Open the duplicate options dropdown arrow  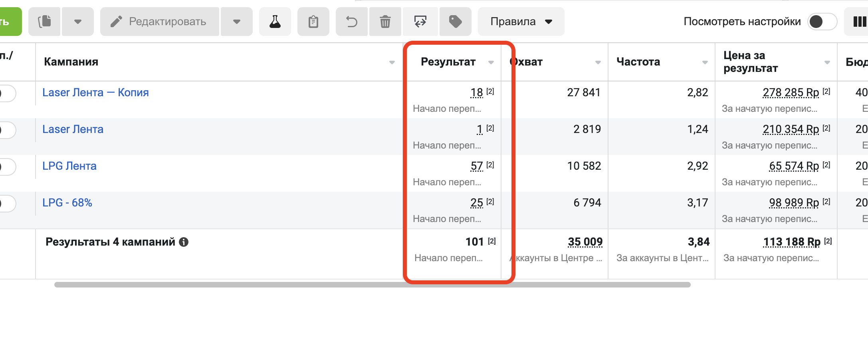(x=78, y=22)
